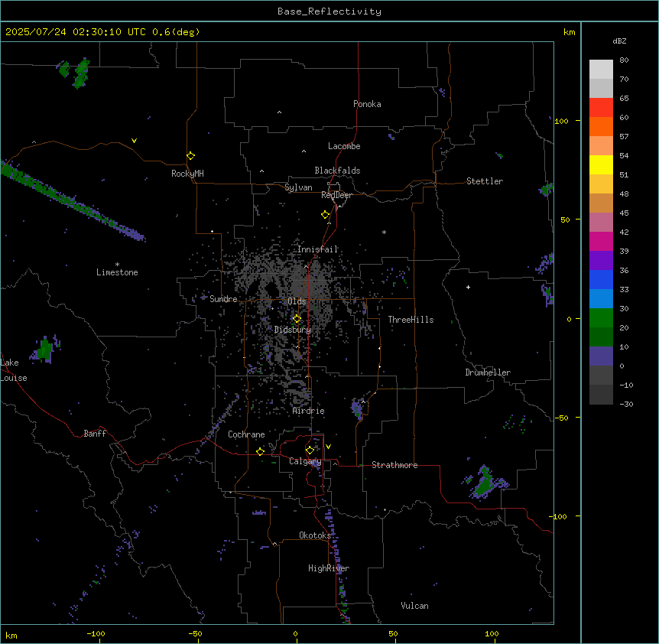
Task: Click the green storm cell southeast of Strathmore
Action: coord(485,482)
